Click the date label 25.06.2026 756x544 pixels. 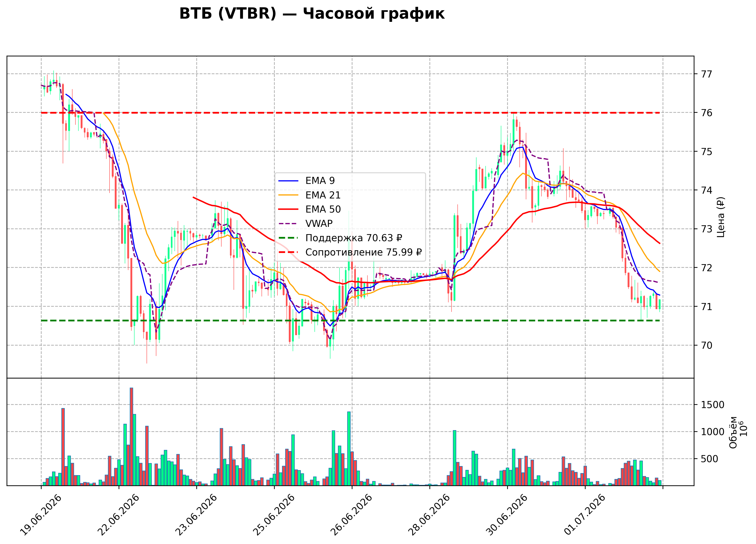click(274, 515)
